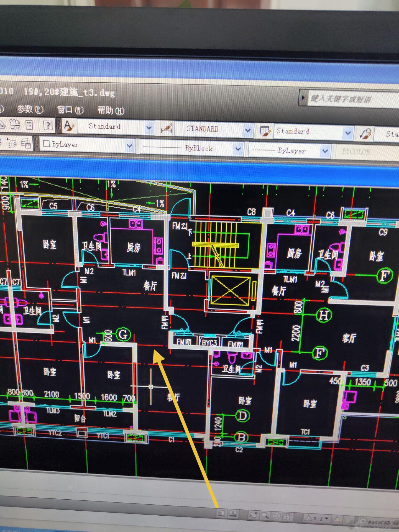Expand the table style Standard dropdown
The width and height of the screenshot is (399, 532).
coord(347,133)
